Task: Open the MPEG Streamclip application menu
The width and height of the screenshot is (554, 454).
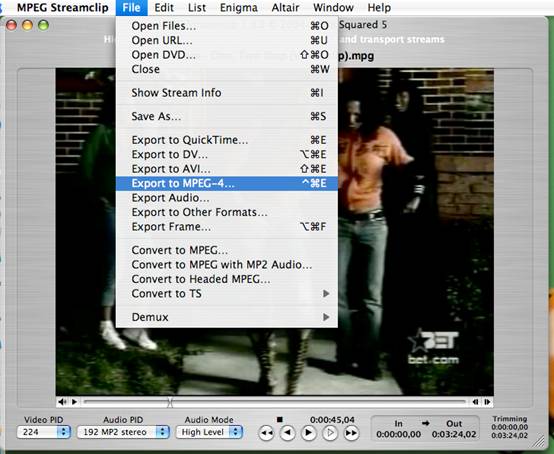Action: point(63,7)
